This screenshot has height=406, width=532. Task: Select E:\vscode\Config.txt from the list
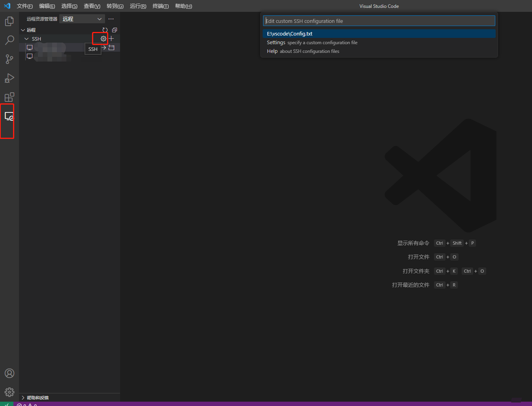(379, 34)
